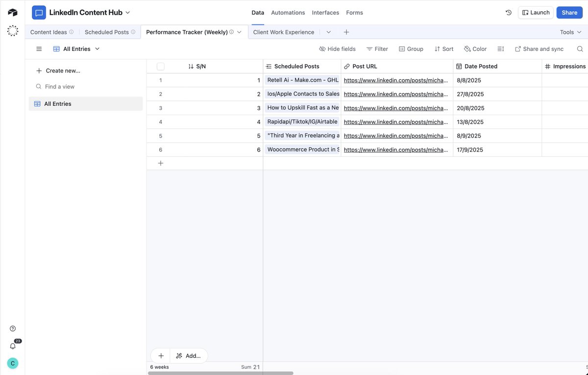This screenshot has height=375, width=588.
Task: Open the Filter options
Action: click(377, 49)
